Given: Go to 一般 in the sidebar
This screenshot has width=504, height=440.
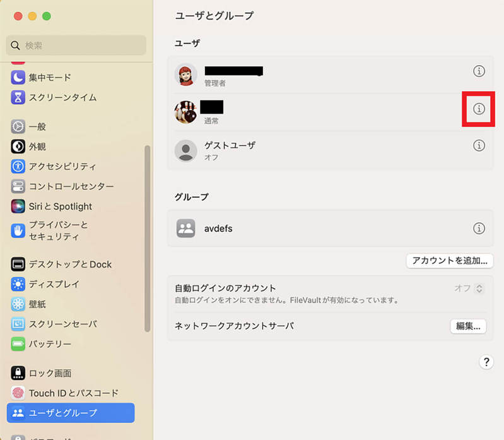Looking at the screenshot, I should point(37,127).
